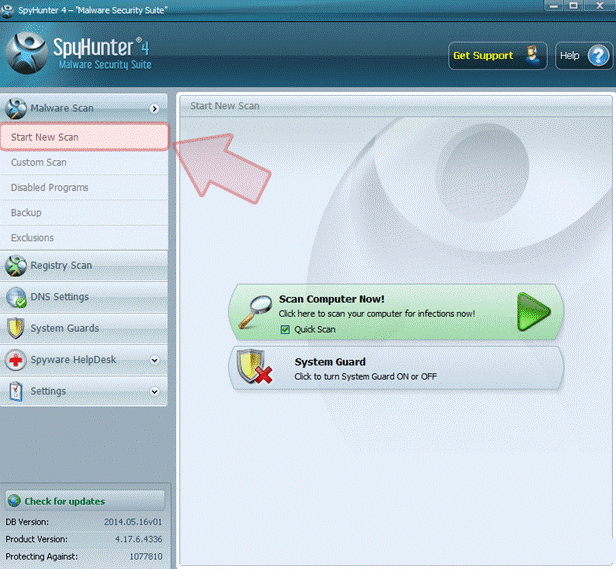Click the System Guard shield with red X

254,367
